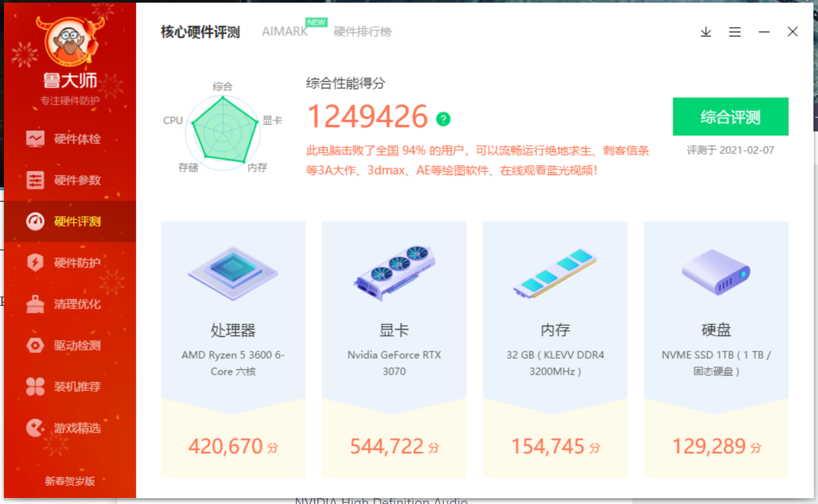Switch to the 硬件排行榜 tab
Screen dimensions: 818x504
tap(363, 32)
